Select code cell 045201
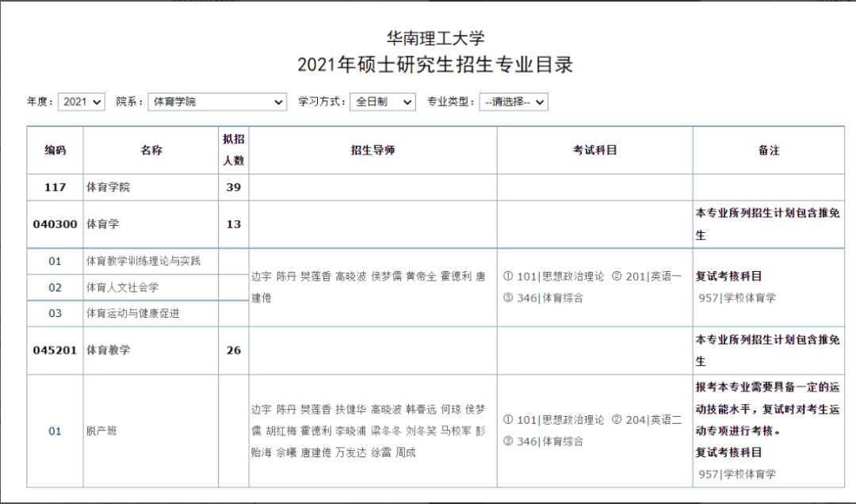The height and width of the screenshot is (504, 856). (x=55, y=350)
